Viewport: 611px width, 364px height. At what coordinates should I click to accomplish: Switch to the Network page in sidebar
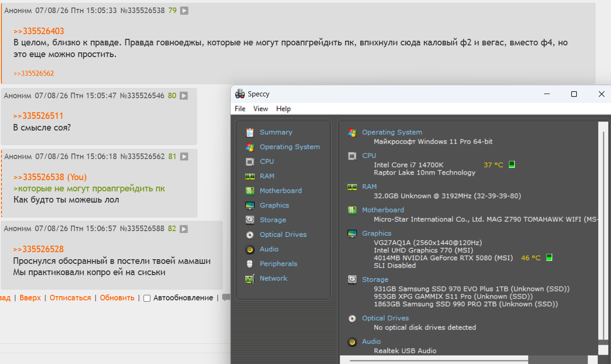click(274, 278)
